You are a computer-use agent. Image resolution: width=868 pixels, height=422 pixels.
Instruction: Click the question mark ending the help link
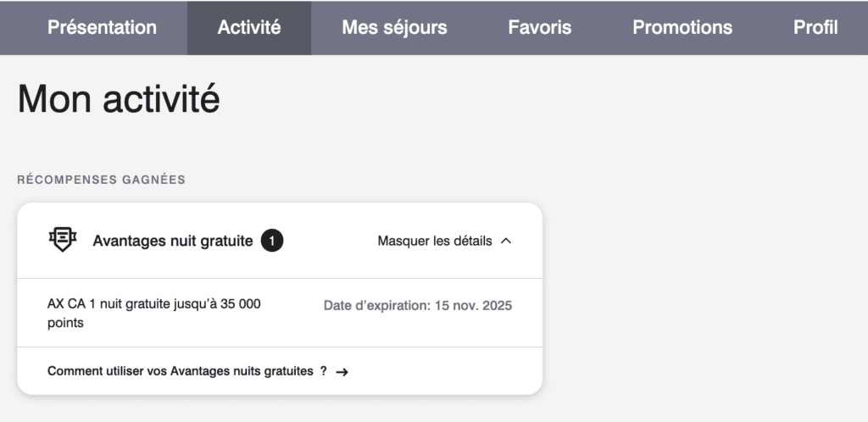point(324,371)
